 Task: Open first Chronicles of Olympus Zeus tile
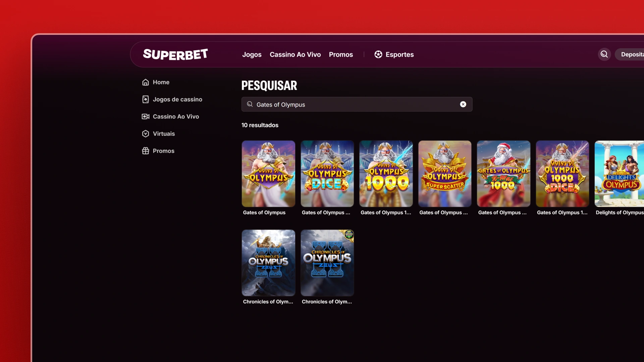point(268,263)
